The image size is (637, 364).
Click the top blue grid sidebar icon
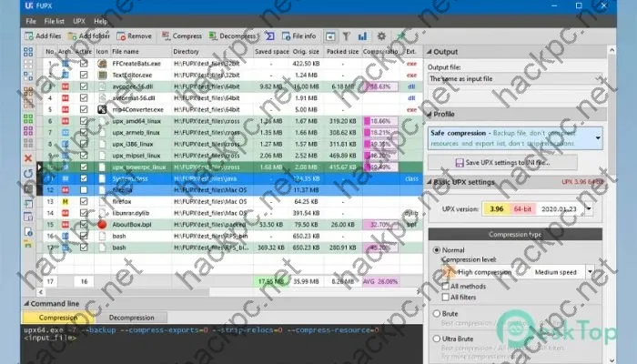(28, 52)
